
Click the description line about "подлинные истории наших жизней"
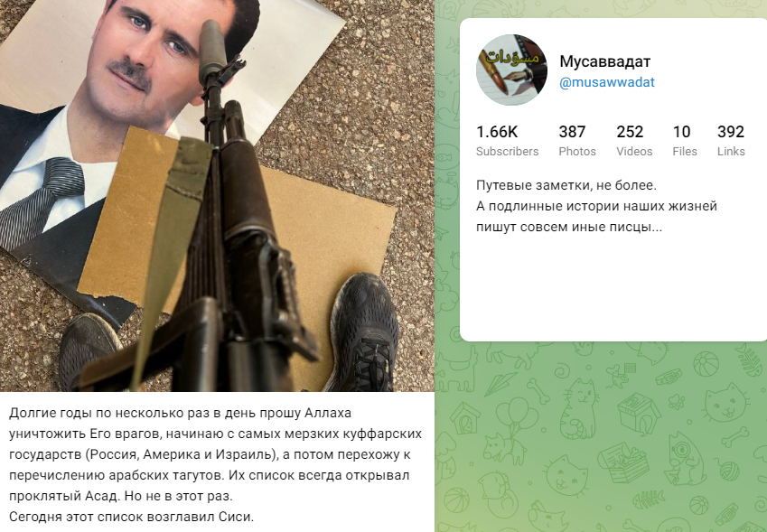pos(596,206)
